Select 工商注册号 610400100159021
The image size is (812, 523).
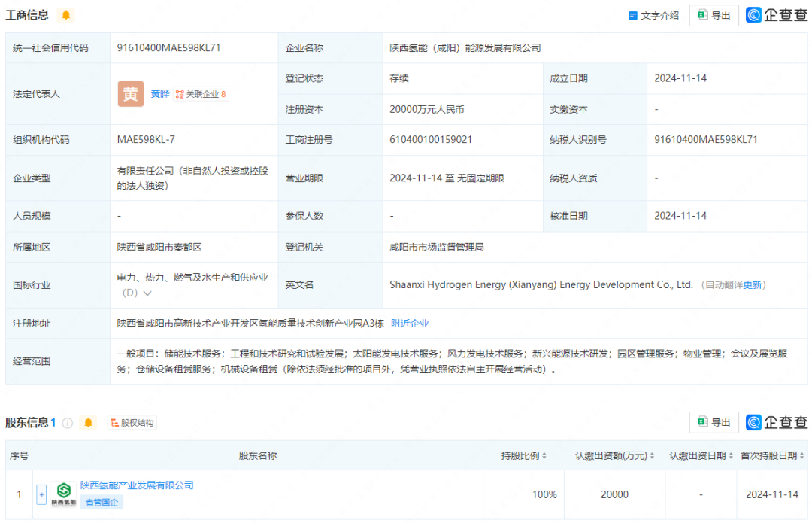[431, 139]
